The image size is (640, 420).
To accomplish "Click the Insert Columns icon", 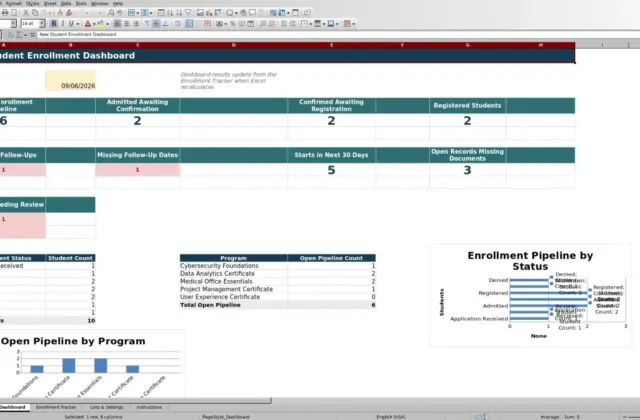I will [x=144, y=13].
